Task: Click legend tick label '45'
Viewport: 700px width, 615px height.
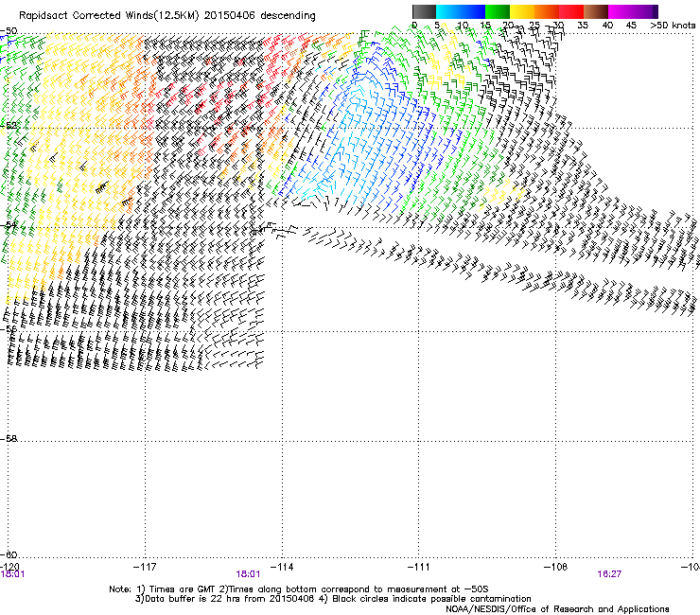Action: point(631,26)
